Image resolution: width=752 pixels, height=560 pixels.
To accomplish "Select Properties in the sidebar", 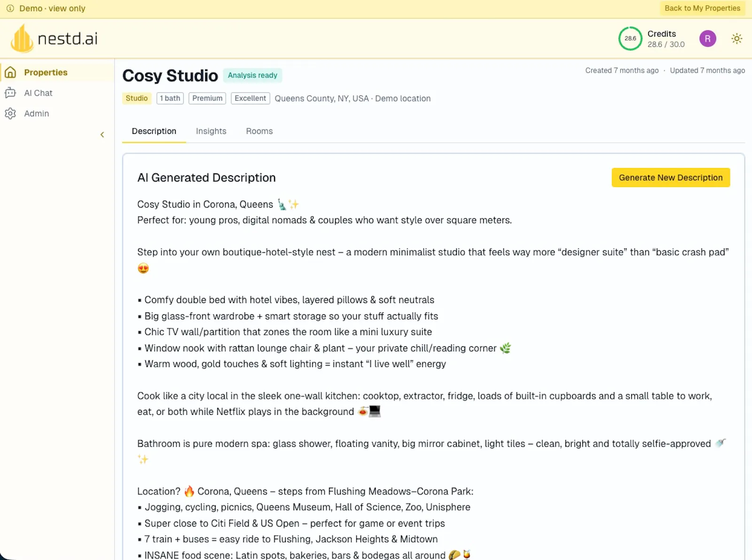I will coord(46,72).
